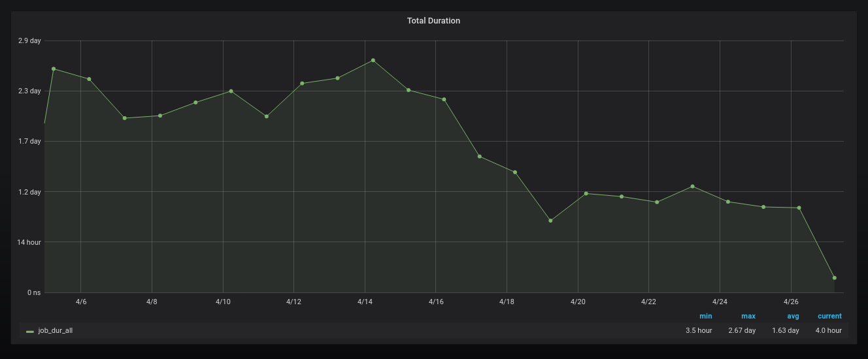Screen dimensions: 868x359
Task: Sort legend by the avg column header
Action: (x=793, y=316)
